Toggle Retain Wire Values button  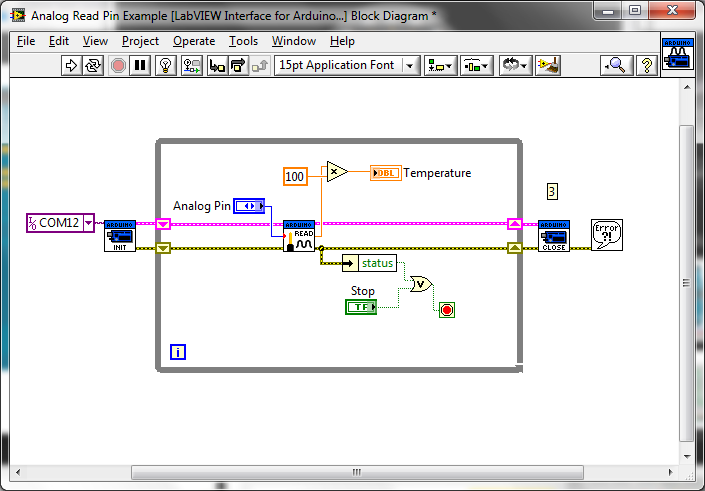click(192, 66)
